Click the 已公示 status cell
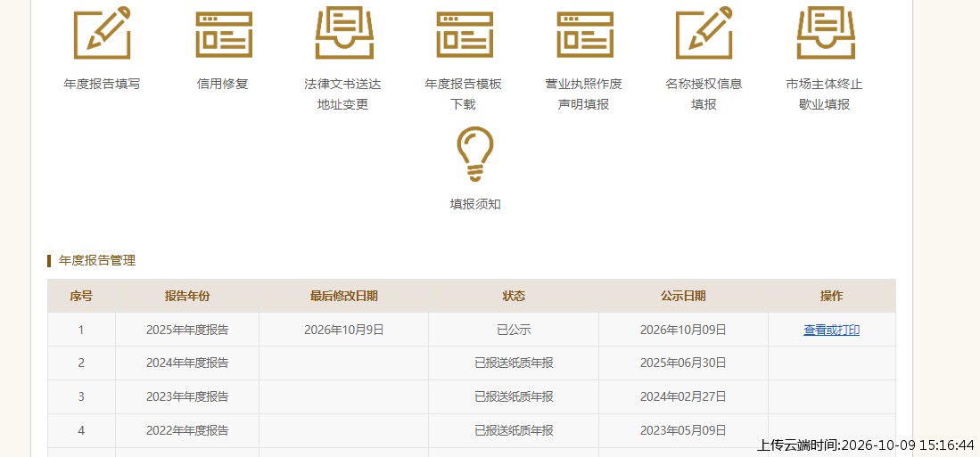Viewport: 980px width, 457px height. pos(514,330)
